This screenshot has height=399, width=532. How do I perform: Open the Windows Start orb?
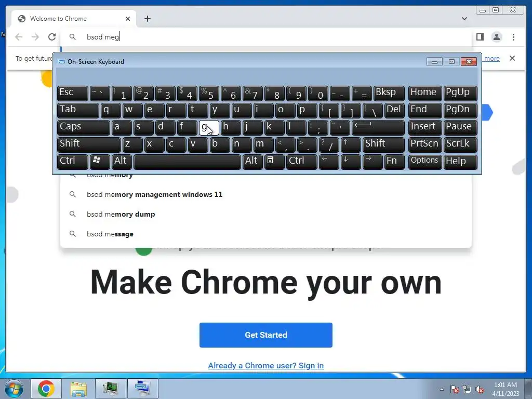coord(14,389)
